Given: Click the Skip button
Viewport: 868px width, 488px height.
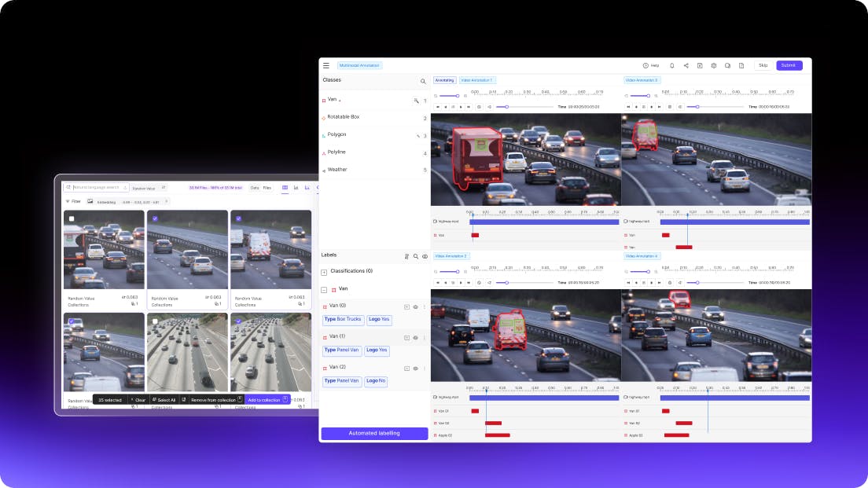Looking at the screenshot, I should [763, 65].
